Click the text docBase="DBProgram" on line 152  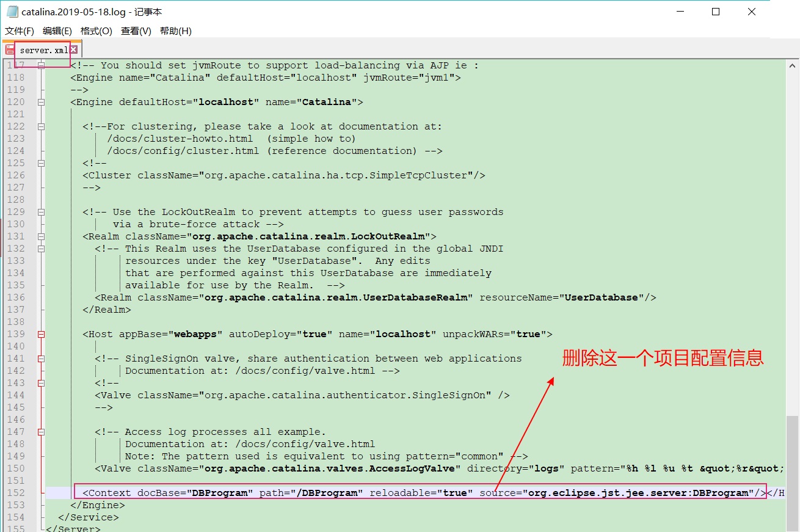195,493
